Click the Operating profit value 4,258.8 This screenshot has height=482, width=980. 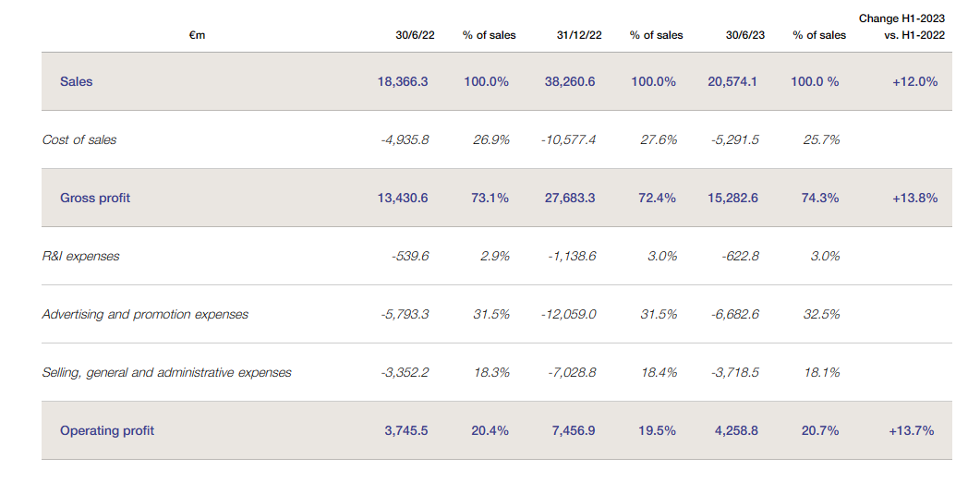(732, 430)
